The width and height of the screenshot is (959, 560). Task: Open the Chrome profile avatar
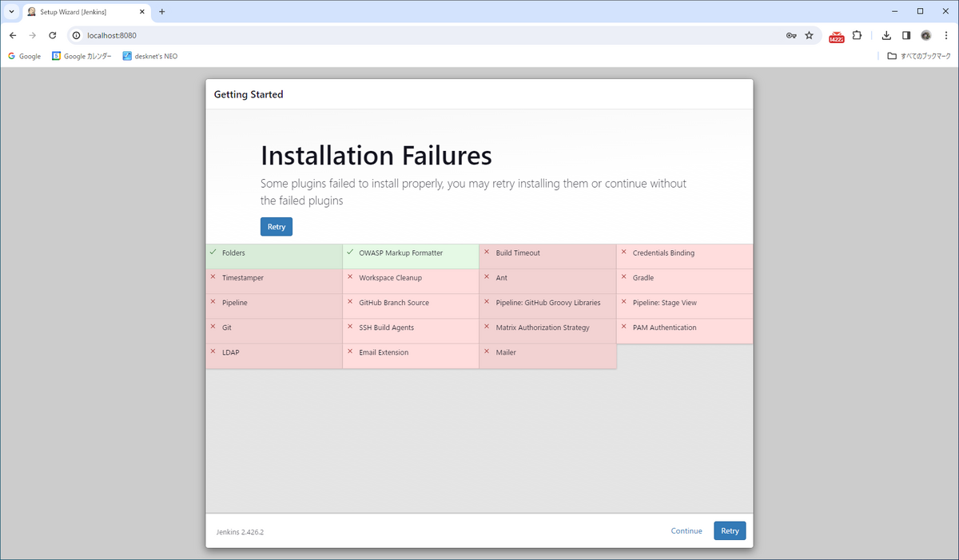(x=926, y=35)
